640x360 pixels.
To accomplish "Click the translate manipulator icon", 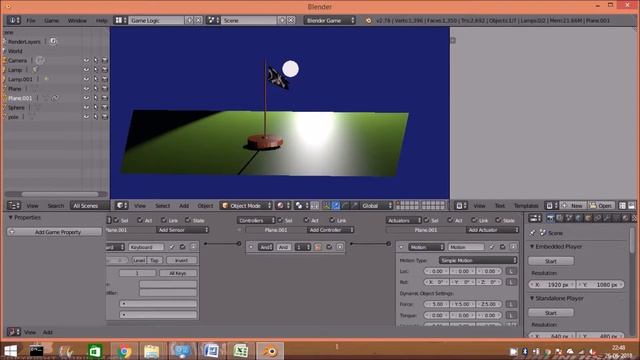I will [x=336, y=206].
